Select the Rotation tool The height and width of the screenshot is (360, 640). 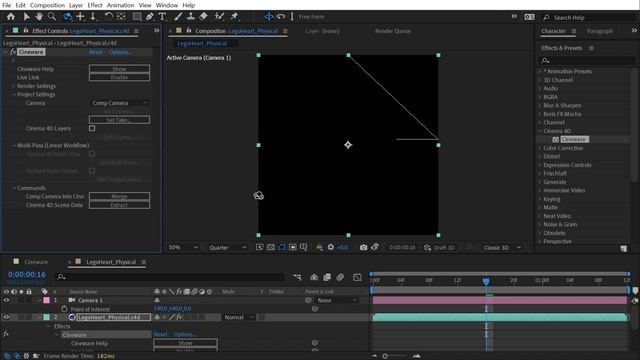click(x=108, y=16)
